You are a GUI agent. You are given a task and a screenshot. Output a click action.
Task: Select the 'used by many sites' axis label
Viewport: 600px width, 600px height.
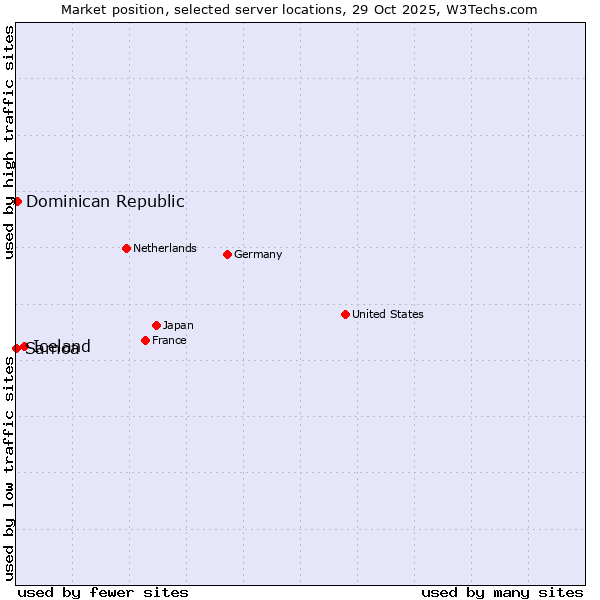(x=502, y=592)
